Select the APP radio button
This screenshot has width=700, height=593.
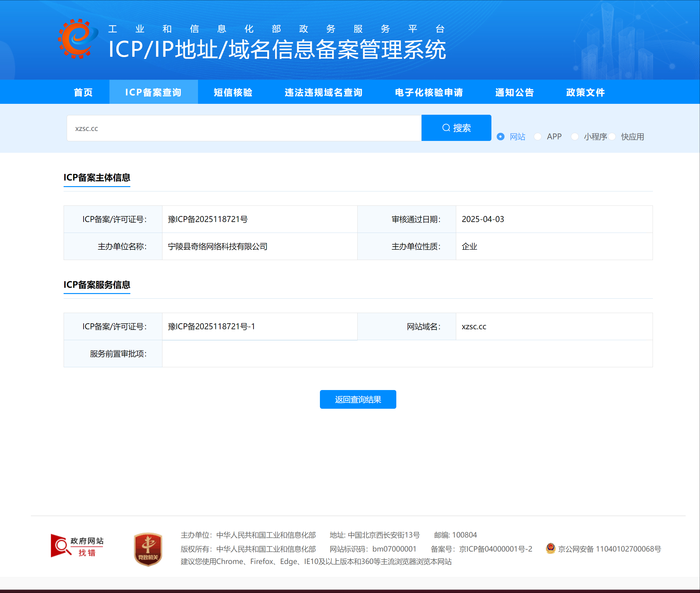pyautogui.click(x=538, y=137)
